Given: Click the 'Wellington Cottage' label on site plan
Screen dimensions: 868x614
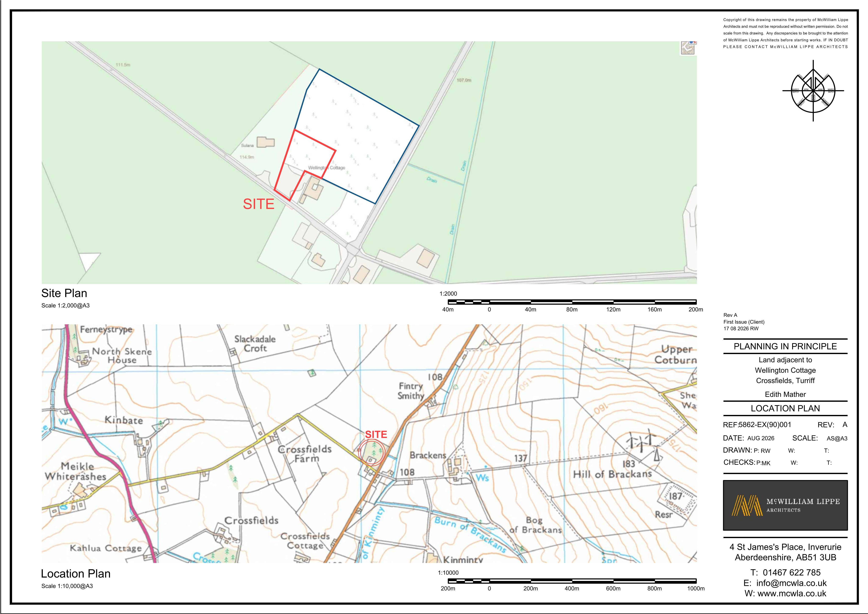Looking at the screenshot, I should click(327, 167).
